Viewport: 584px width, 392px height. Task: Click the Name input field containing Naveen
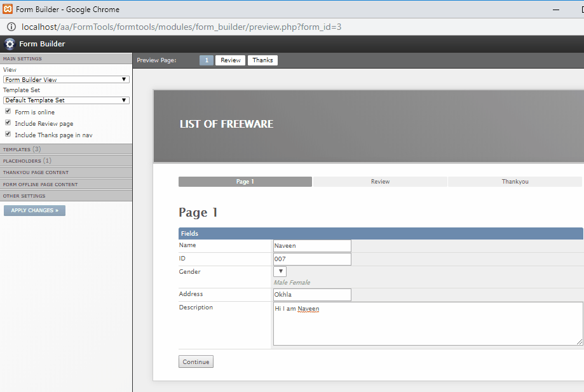coord(312,246)
